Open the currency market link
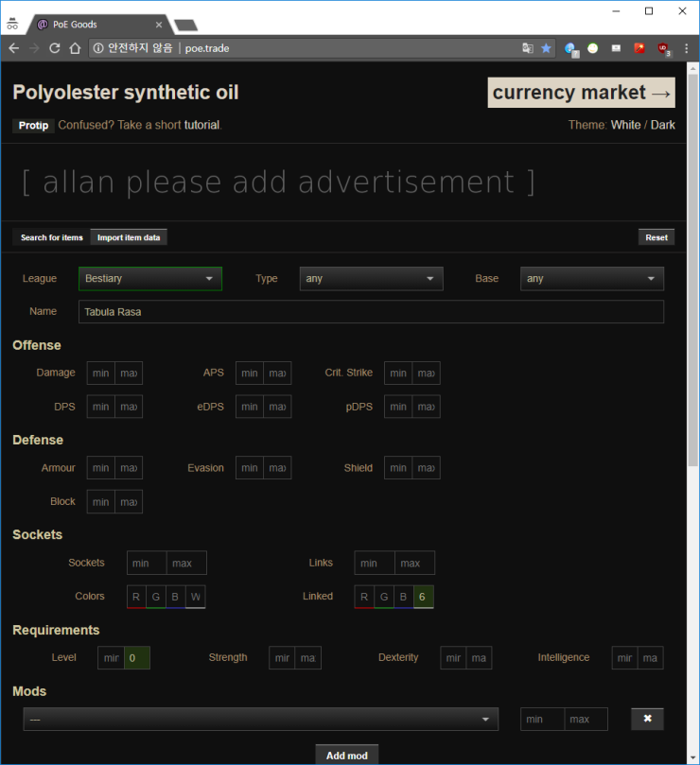Image resolution: width=700 pixels, height=765 pixels. pyautogui.click(x=582, y=93)
